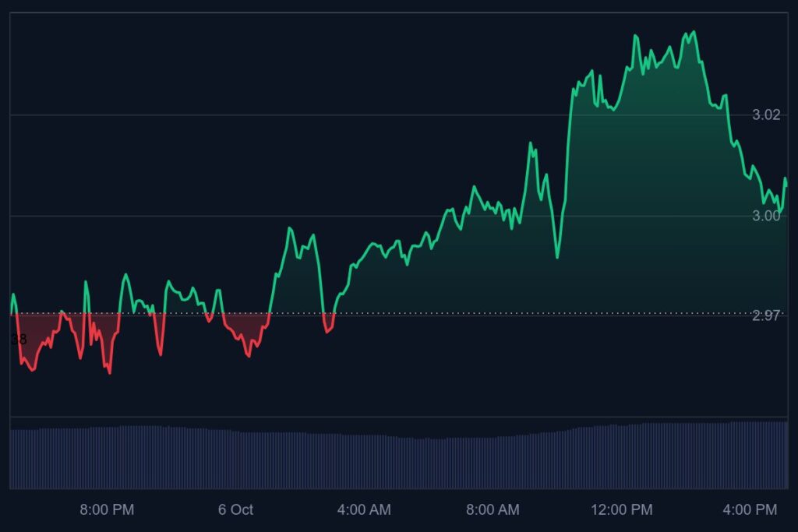Image resolution: width=798 pixels, height=532 pixels.
Task: Select the 4:00 AM time axis label
Action: click(364, 510)
